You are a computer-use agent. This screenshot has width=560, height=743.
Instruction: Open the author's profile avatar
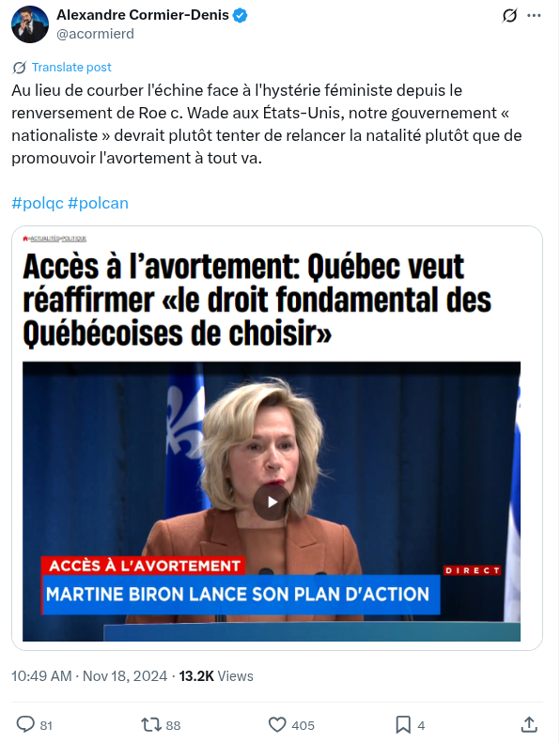click(x=30, y=24)
